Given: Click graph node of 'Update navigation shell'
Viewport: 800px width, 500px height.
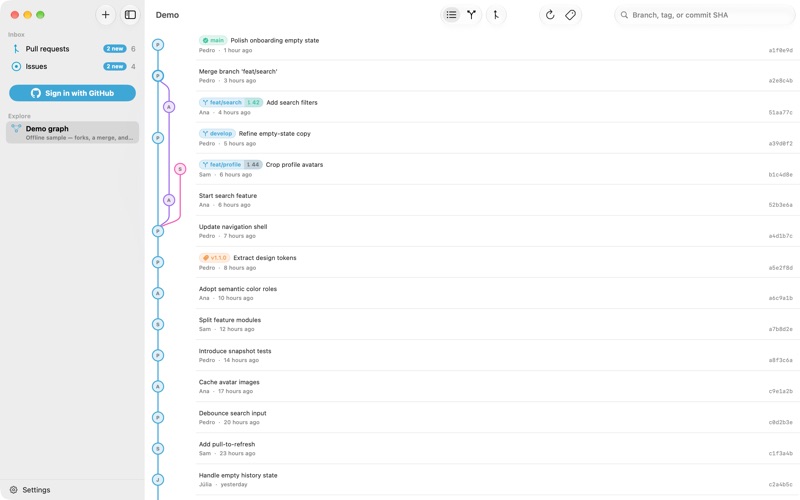Looking at the screenshot, I should coord(158,231).
